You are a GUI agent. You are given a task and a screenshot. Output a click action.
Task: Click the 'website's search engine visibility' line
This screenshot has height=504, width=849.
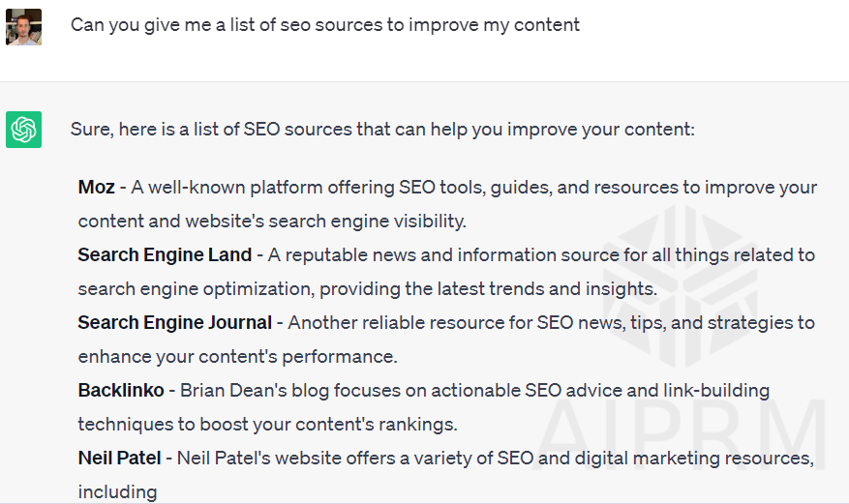(x=272, y=222)
